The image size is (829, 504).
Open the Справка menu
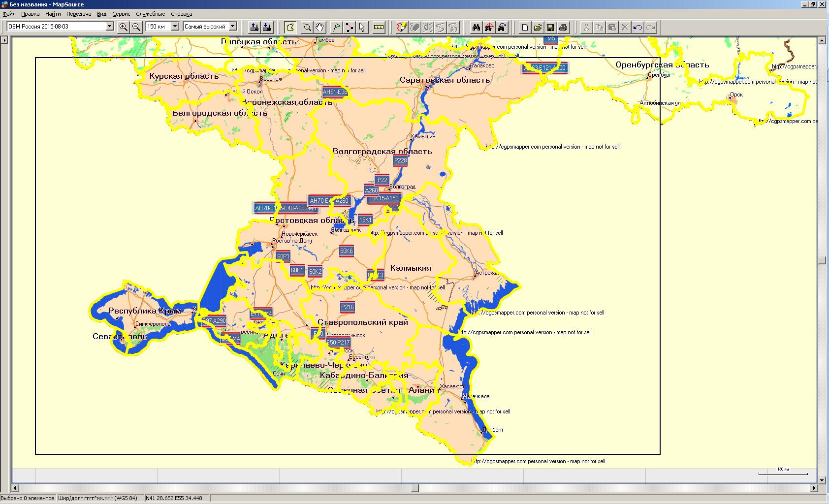[x=181, y=14]
